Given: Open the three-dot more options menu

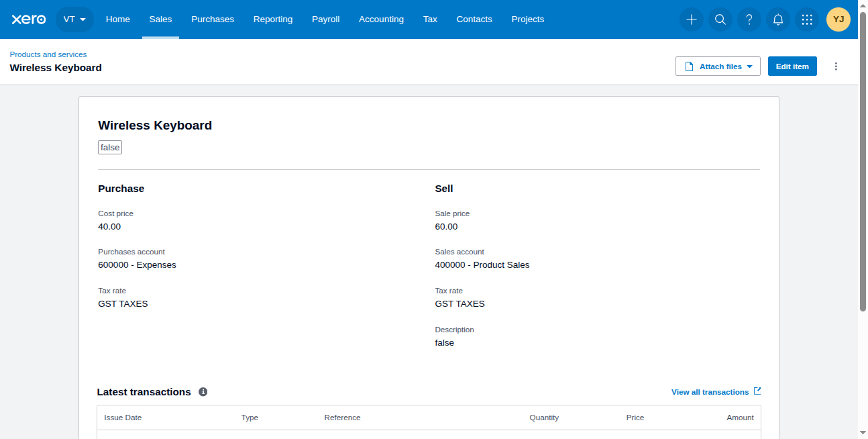Looking at the screenshot, I should pos(836,66).
